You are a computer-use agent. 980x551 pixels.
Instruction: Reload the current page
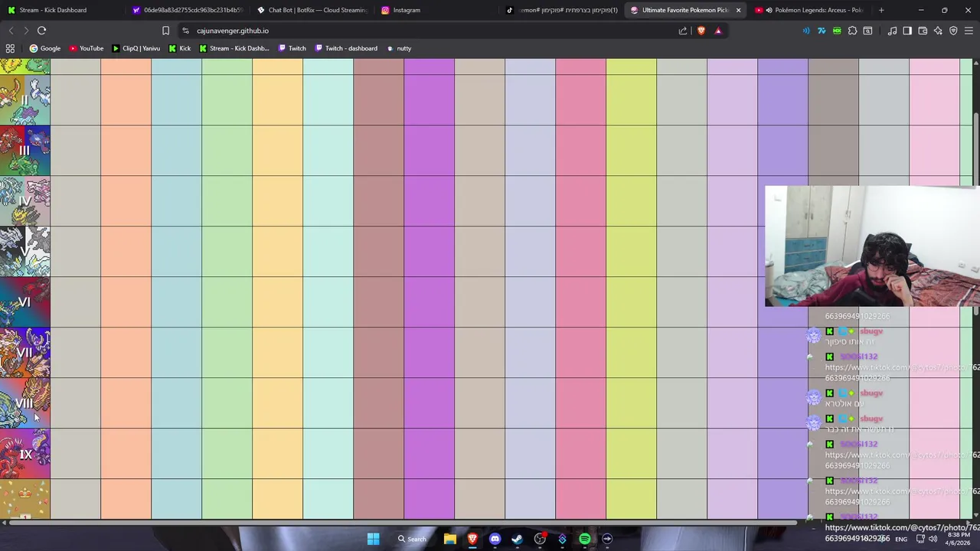click(x=41, y=31)
